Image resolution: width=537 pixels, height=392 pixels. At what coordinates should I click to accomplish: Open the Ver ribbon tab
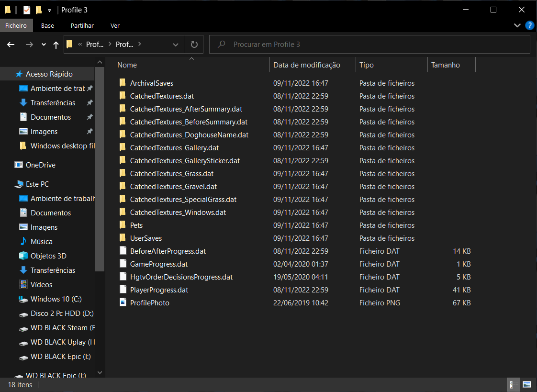[x=115, y=25]
